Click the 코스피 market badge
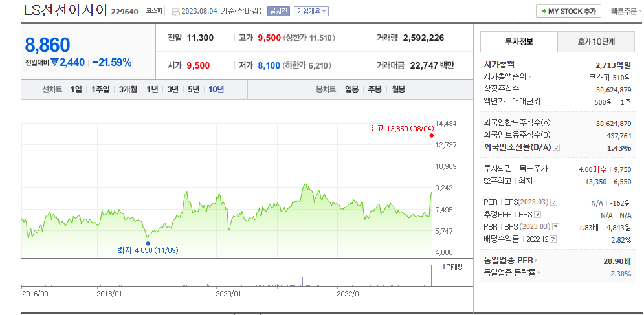Image resolution: width=644 pixels, height=315 pixels. click(154, 12)
